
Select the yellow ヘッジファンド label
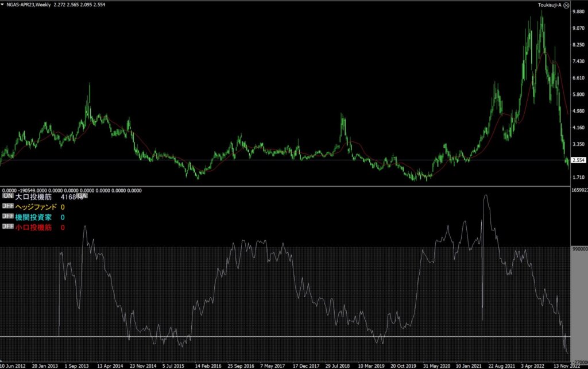coord(36,207)
